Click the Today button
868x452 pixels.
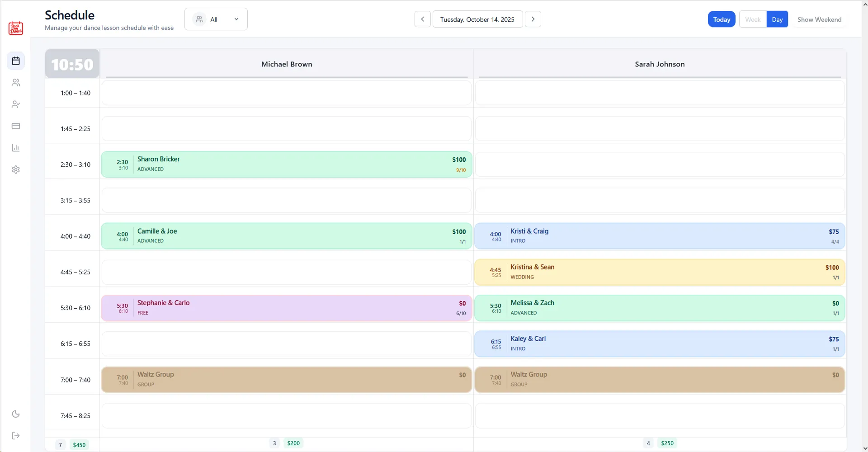coord(722,19)
